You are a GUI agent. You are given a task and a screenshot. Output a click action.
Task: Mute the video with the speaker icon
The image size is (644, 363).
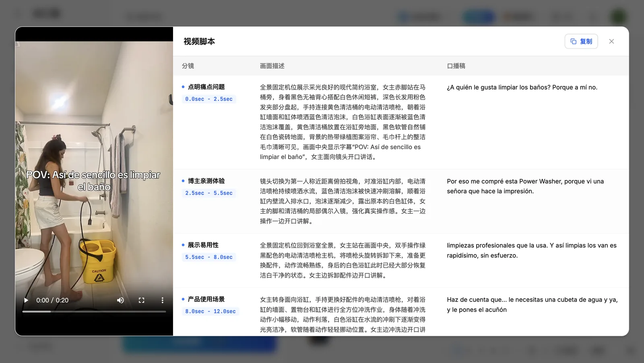[x=120, y=300]
